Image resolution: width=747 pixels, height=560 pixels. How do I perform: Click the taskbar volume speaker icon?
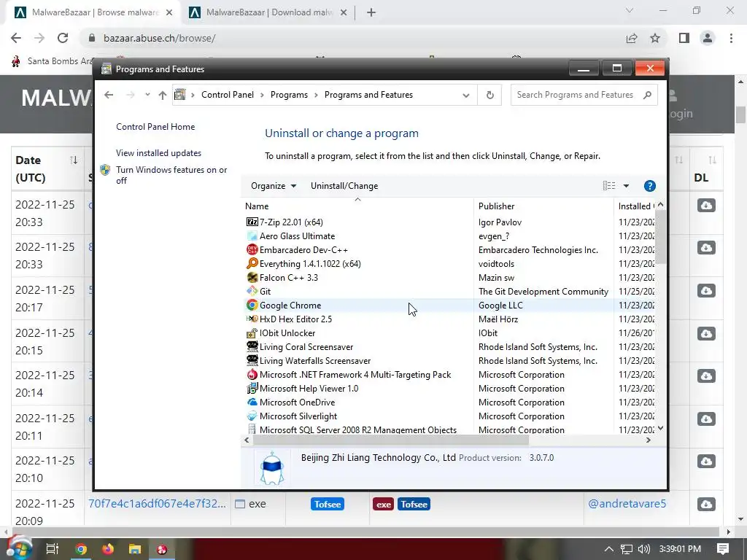pyautogui.click(x=643, y=549)
